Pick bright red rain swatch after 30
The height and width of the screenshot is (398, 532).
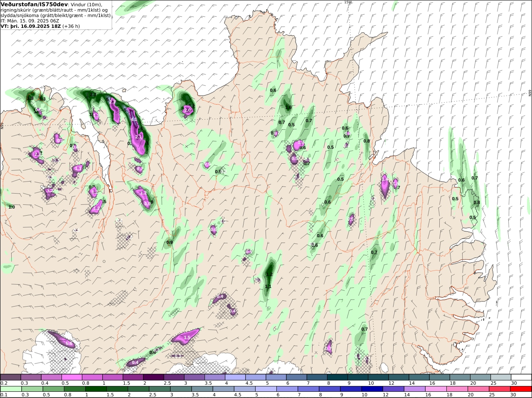point(521,389)
